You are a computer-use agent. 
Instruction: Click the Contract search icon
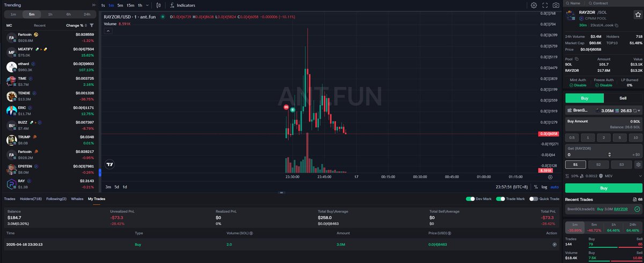point(590,3)
